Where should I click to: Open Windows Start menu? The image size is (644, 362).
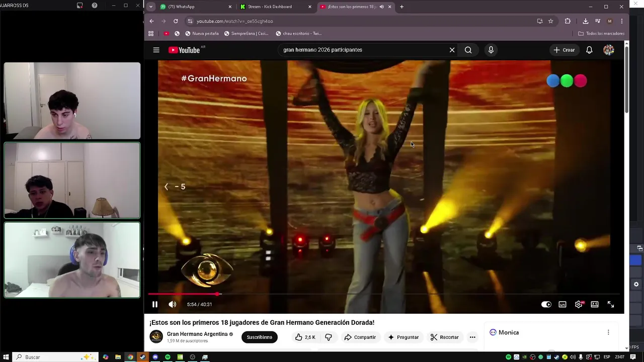coord(6,357)
